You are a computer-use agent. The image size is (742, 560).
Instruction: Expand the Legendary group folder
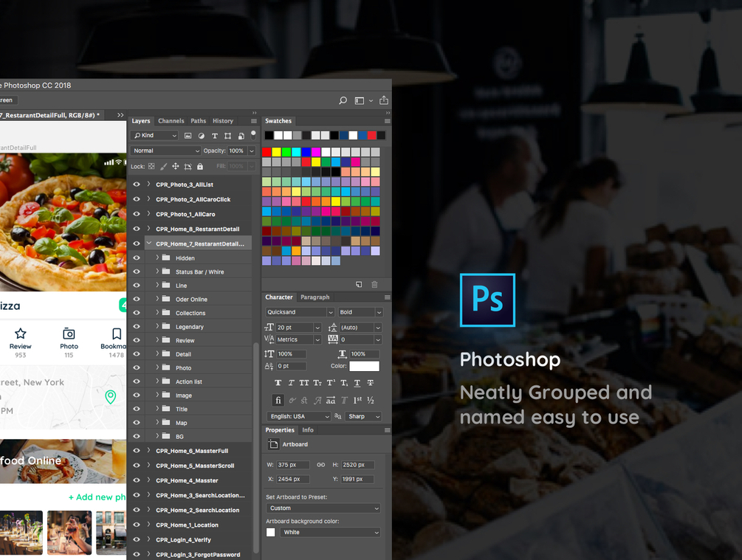[157, 326]
